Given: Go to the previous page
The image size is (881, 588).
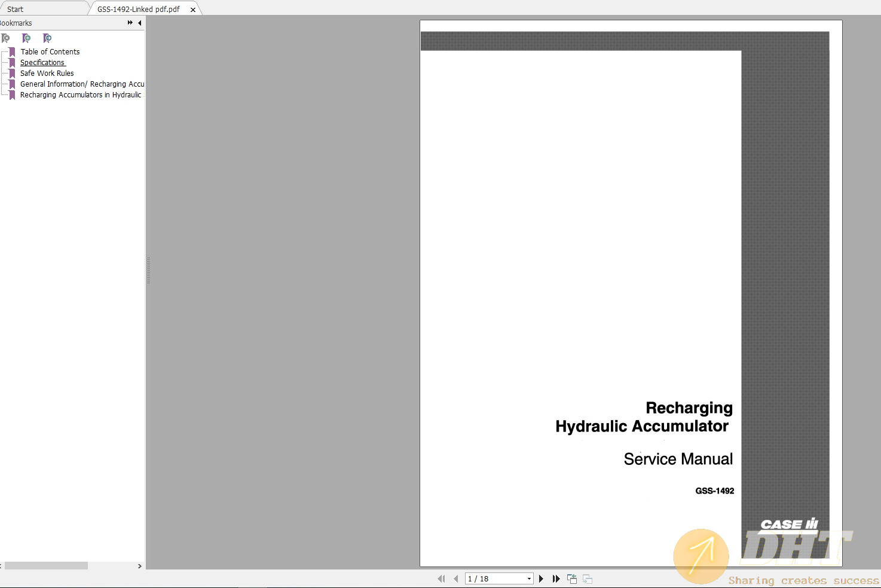Looking at the screenshot, I should (456, 578).
